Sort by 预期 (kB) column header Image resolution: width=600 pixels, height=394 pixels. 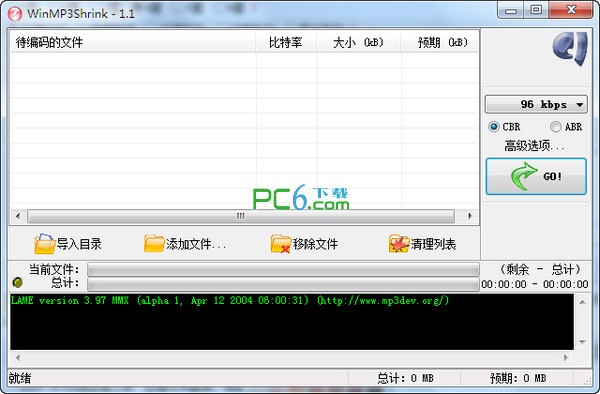(x=439, y=42)
